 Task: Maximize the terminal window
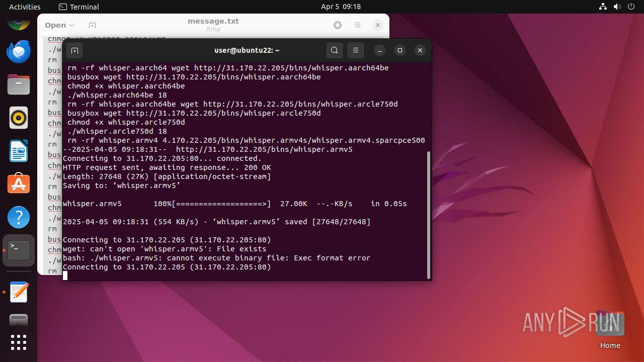400,50
